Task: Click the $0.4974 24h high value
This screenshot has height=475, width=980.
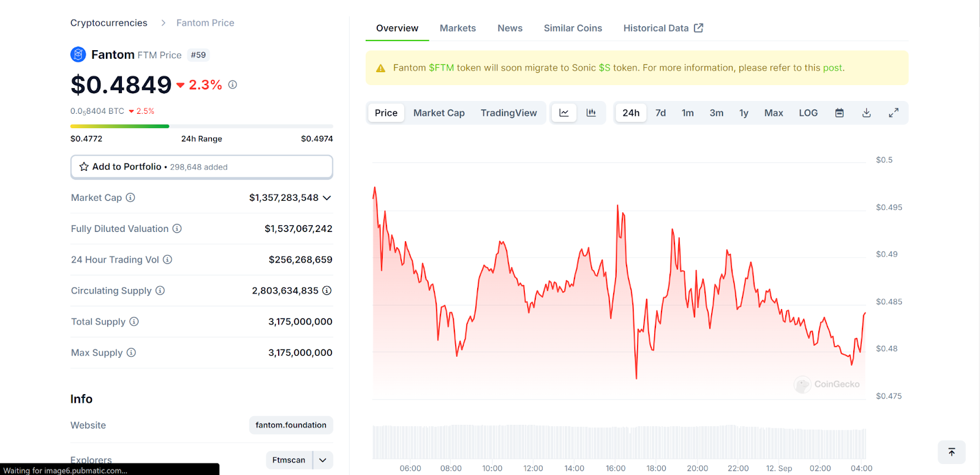Action: [317, 139]
